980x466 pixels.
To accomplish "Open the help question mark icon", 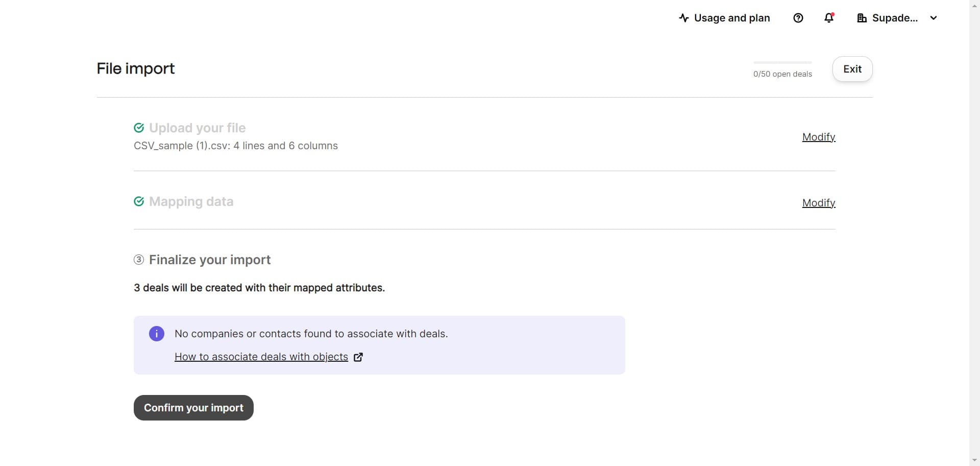I will tap(798, 18).
